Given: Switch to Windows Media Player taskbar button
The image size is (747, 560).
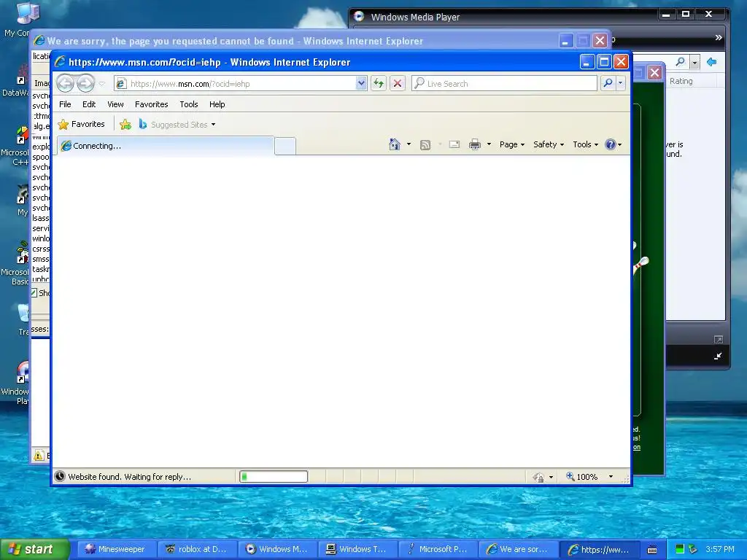Looking at the screenshot, I should point(278,549).
